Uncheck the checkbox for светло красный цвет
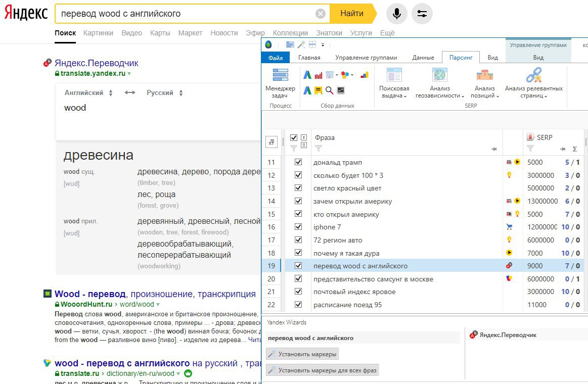The image size is (588, 384). (298, 187)
